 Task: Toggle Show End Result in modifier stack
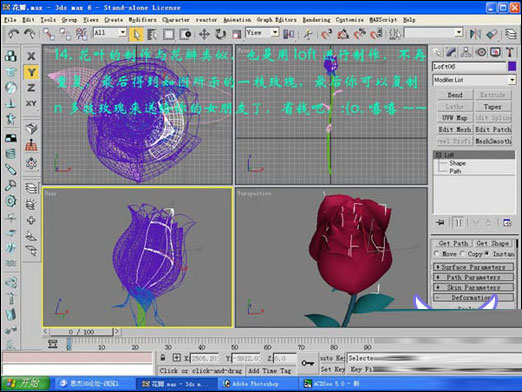459,223
